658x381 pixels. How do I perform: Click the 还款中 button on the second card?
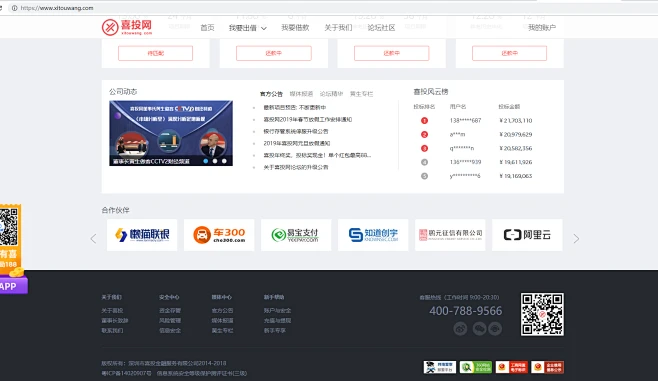click(274, 53)
